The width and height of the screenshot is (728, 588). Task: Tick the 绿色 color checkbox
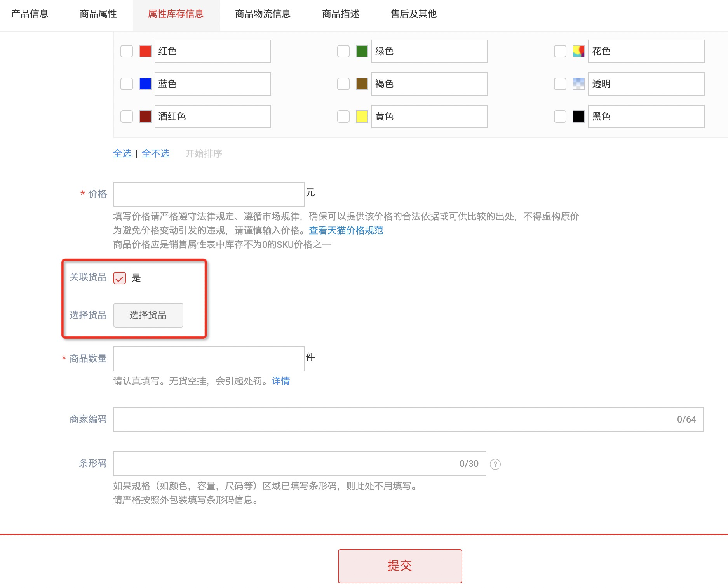point(343,51)
